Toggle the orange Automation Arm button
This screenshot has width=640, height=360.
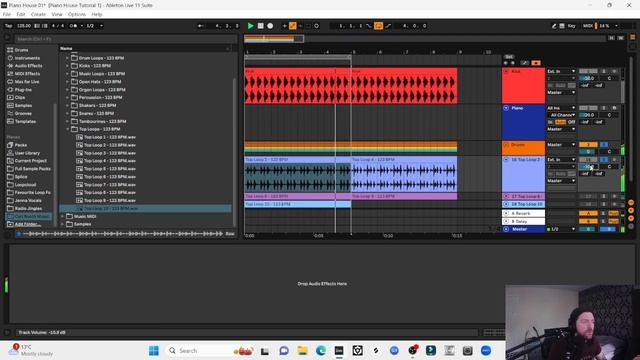[293, 26]
